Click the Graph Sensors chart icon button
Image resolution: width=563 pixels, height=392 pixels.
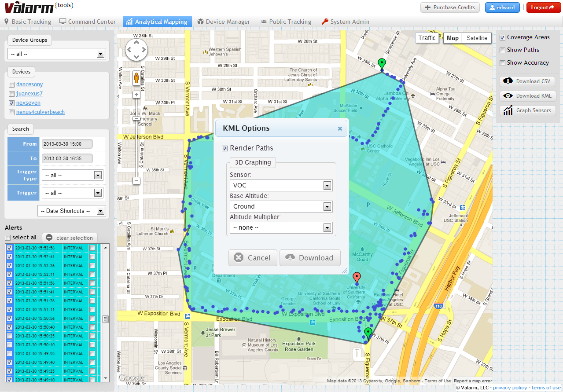528,110
